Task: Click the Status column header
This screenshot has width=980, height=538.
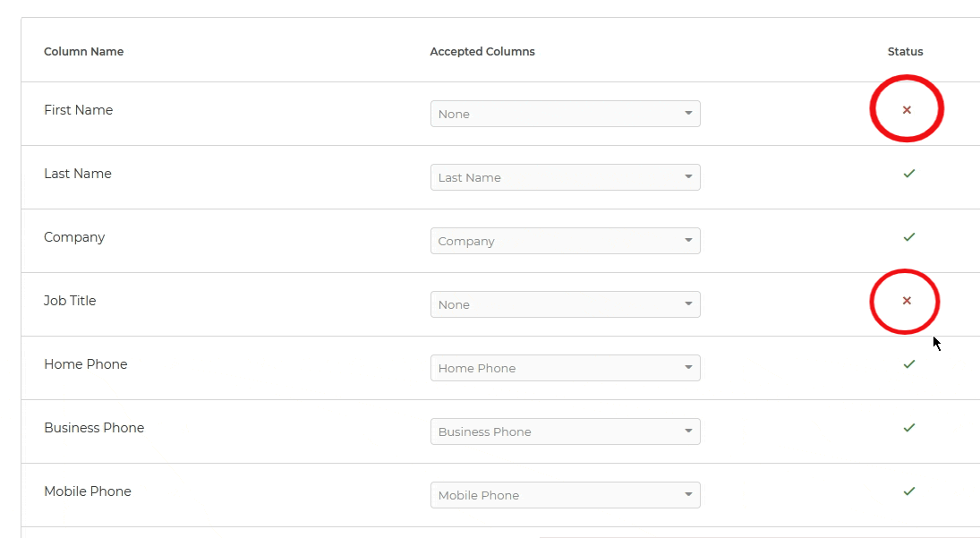Action: pos(905,52)
